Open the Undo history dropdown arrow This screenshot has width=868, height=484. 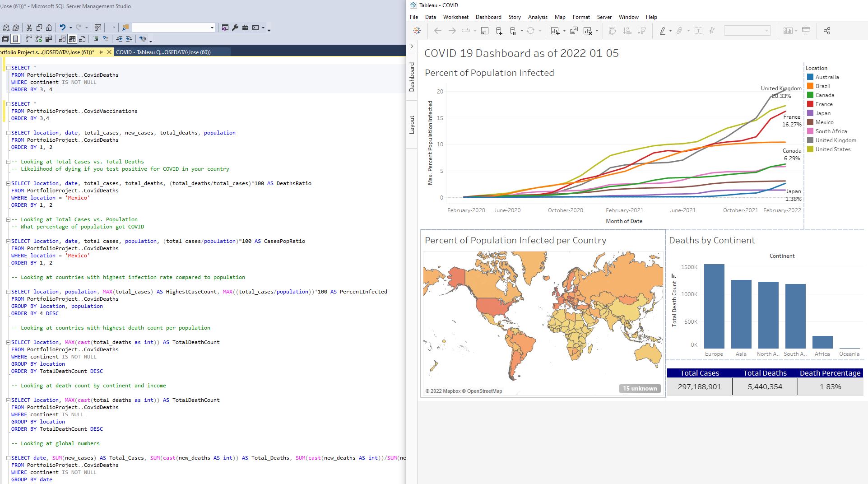coord(70,28)
